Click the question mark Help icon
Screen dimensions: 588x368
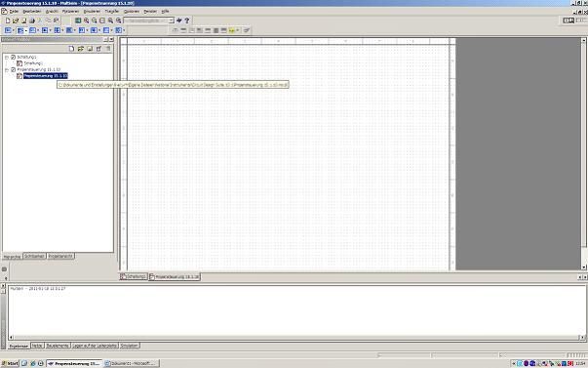coord(187,20)
